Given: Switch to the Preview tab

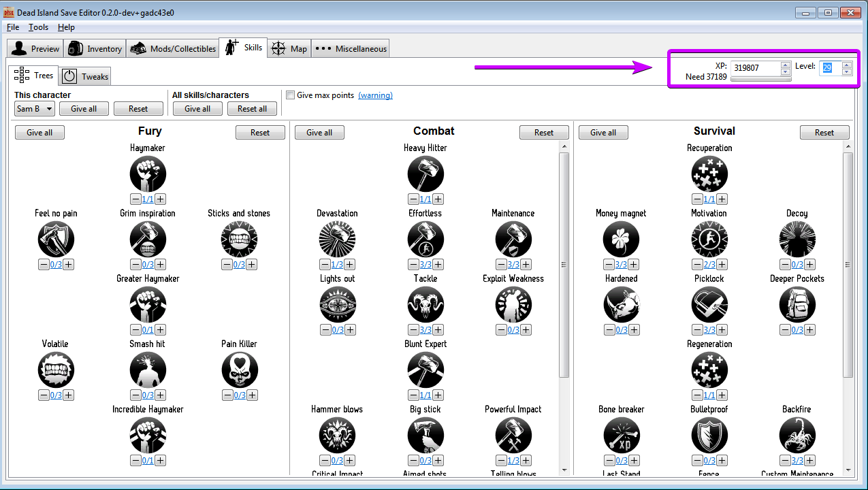Looking at the screenshot, I should coord(35,48).
